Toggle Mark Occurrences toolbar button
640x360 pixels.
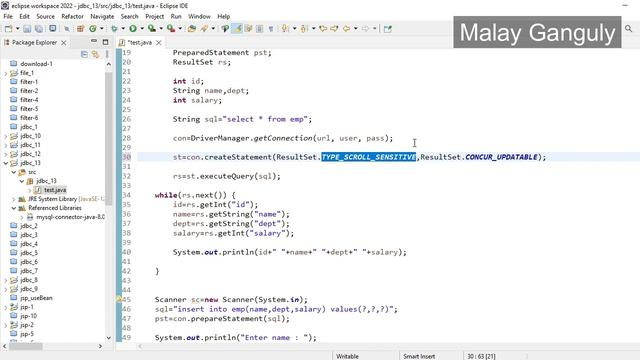(x=238, y=29)
